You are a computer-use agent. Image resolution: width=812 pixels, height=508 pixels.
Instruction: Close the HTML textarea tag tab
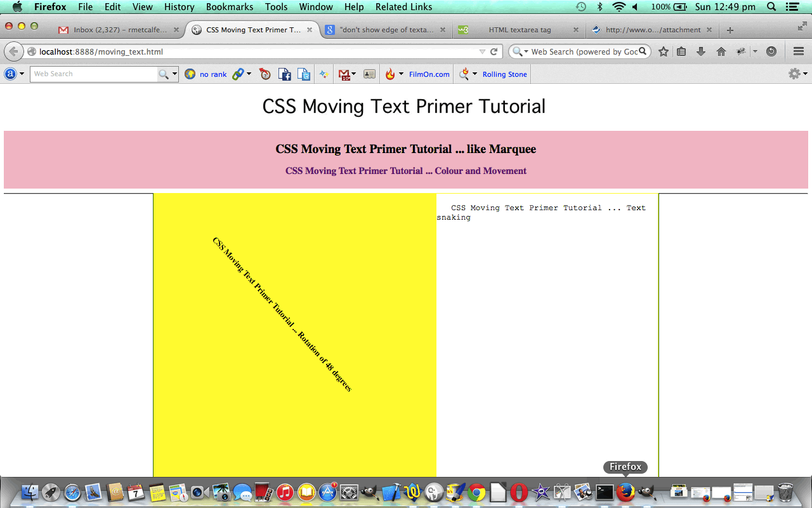pos(575,30)
